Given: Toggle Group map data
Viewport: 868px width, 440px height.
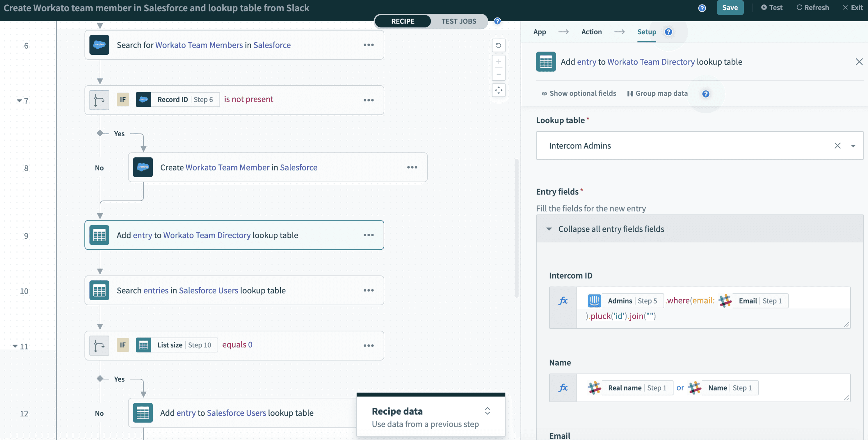Looking at the screenshot, I should 657,93.
